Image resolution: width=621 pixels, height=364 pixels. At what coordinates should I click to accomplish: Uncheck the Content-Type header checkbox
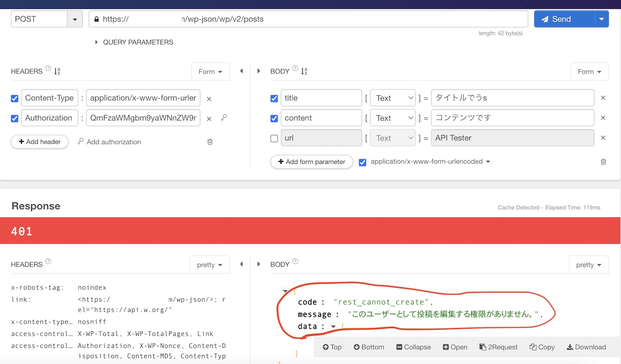click(x=14, y=98)
